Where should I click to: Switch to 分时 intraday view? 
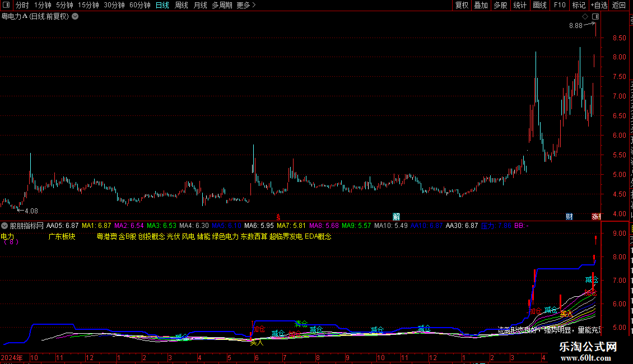(x=22, y=5)
